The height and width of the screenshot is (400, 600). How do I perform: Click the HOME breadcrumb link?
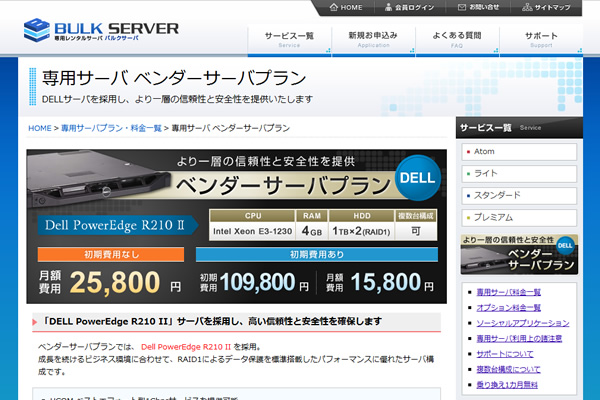click(x=39, y=129)
